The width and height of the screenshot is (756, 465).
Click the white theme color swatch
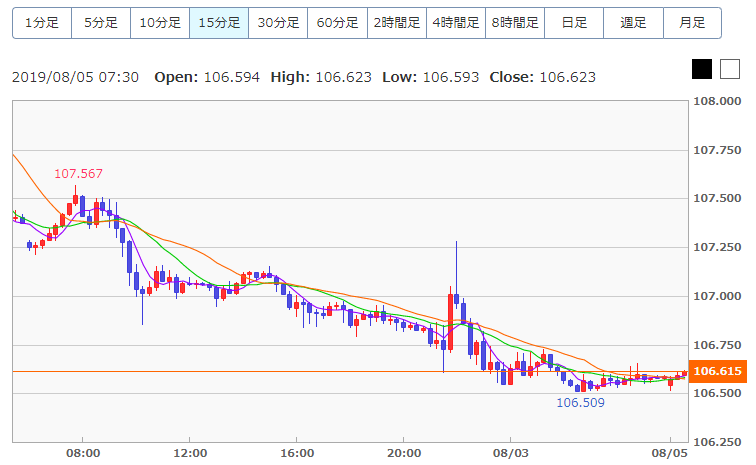point(729,69)
